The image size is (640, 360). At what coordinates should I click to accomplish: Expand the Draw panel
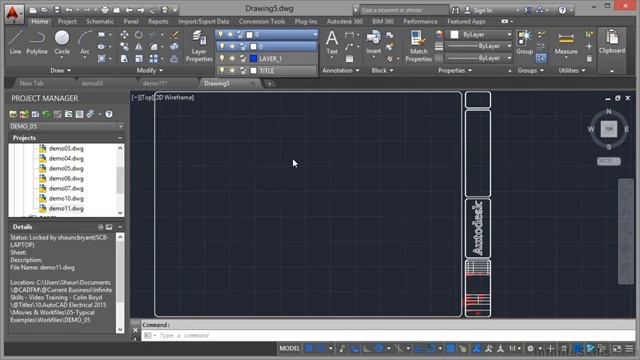pos(60,71)
